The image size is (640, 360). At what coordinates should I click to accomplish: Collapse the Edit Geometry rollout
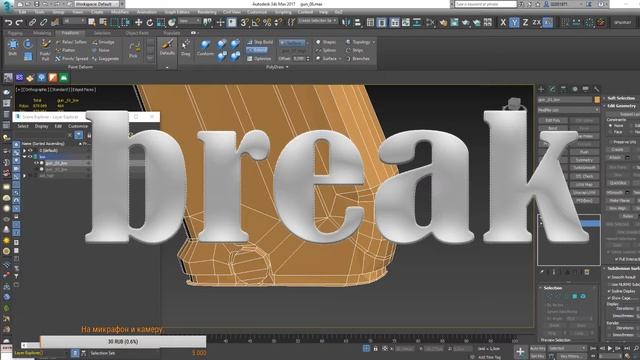coord(621,106)
